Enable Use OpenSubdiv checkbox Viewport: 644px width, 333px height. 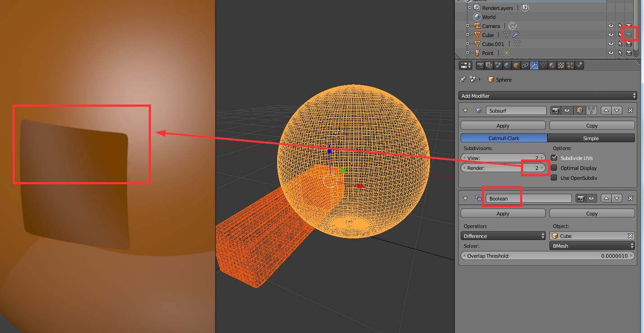(x=554, y=178)
